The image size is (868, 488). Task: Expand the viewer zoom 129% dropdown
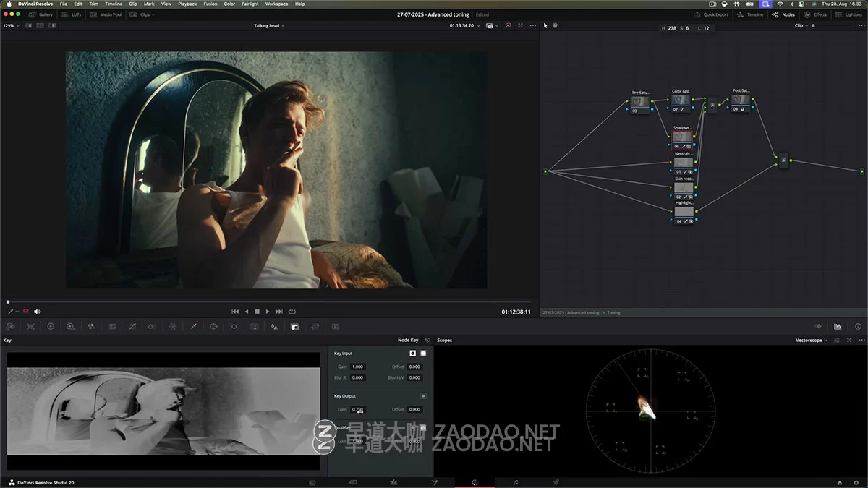11,25
